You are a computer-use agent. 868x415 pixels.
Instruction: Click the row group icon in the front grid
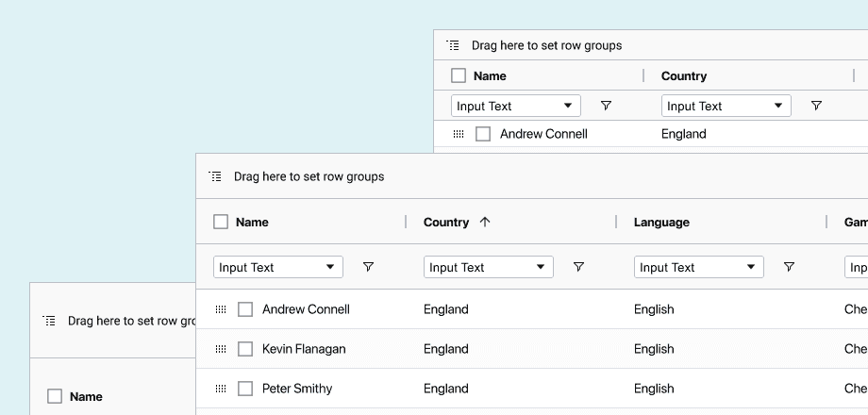click(215, 176)
